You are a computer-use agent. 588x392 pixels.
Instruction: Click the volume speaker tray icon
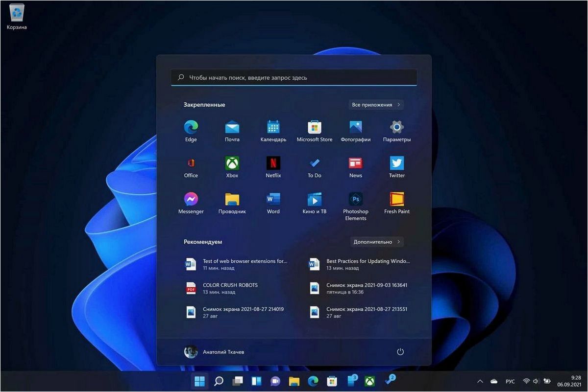coord(536,381)
